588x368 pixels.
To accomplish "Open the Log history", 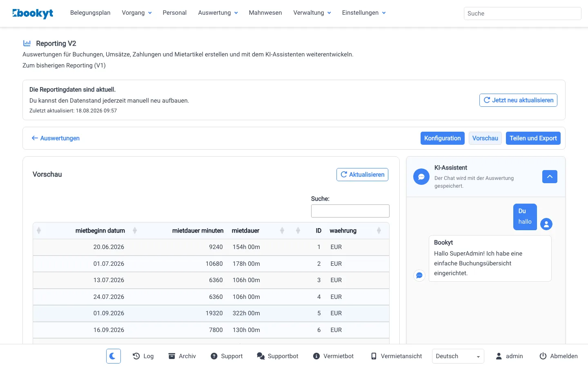I will (x=143, y=356).
